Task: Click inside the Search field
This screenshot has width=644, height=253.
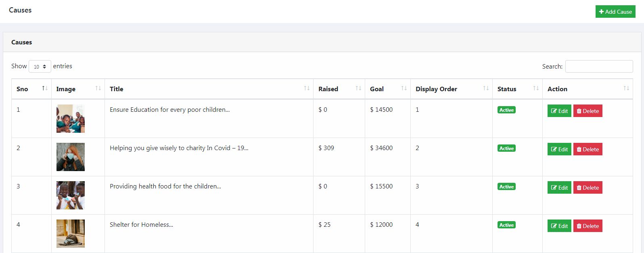Action: click(x=599, y=67)
